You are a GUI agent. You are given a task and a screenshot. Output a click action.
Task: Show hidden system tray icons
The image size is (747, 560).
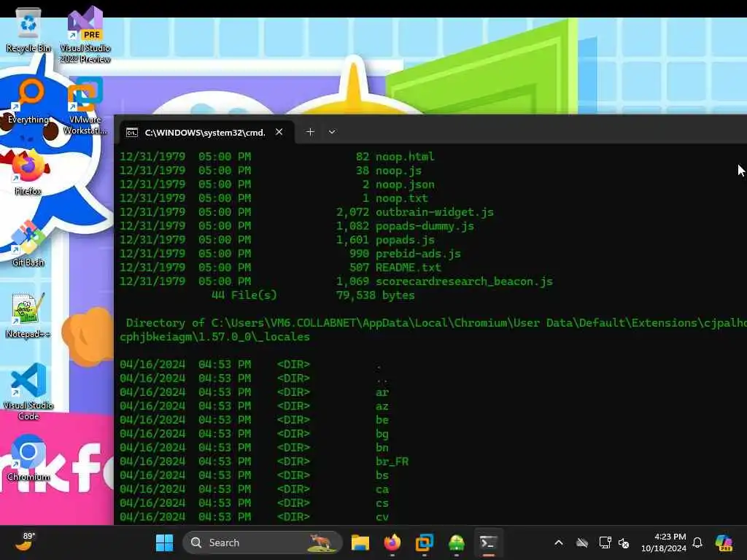559,542
